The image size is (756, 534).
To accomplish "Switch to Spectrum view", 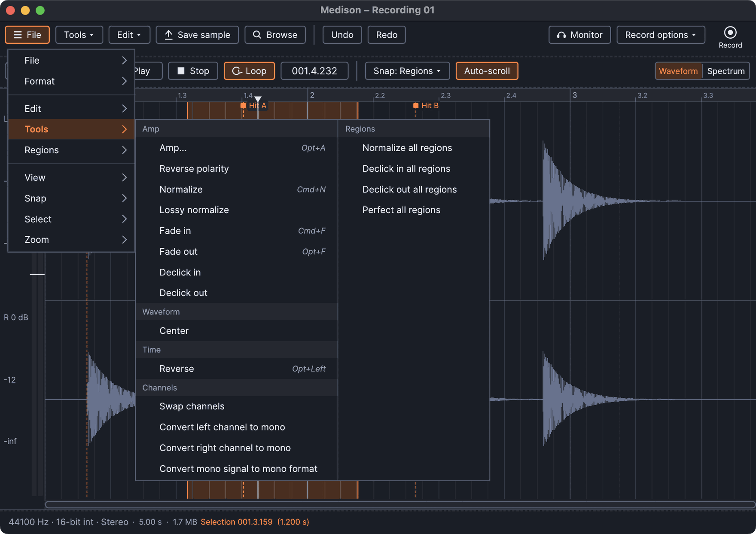I will (726, 71).
